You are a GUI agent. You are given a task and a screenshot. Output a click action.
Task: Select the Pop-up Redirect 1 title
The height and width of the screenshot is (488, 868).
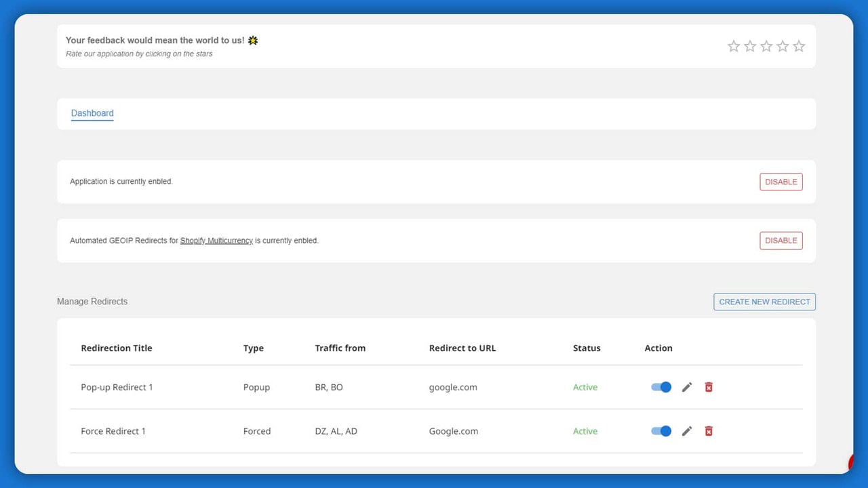tap(117, 387)
